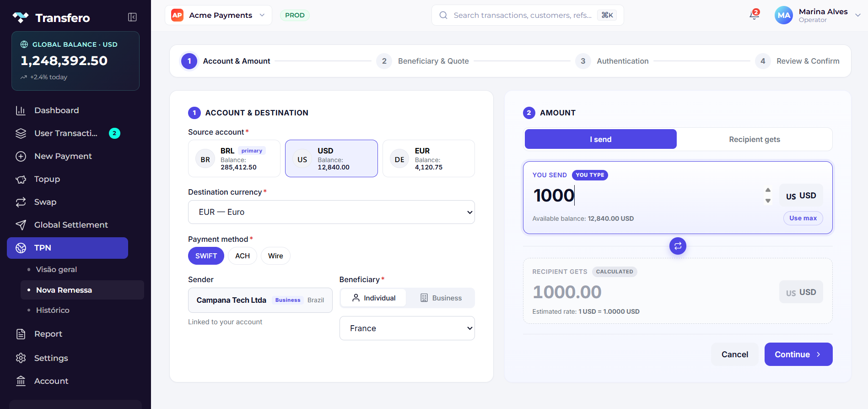Viewport: 868px width, 409px height.
Task: Open the notifications bell
Action: pyautogui.click(x=754, y=15)
